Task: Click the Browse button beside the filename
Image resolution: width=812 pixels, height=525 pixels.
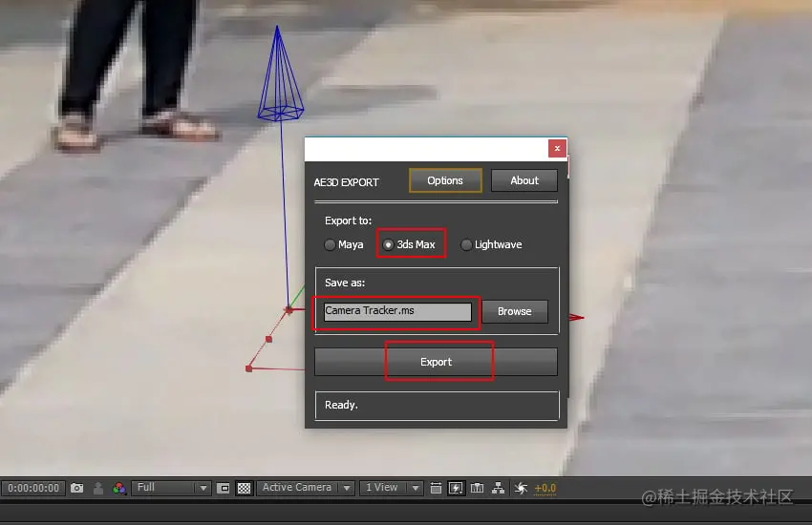Action: pos(515,311)
